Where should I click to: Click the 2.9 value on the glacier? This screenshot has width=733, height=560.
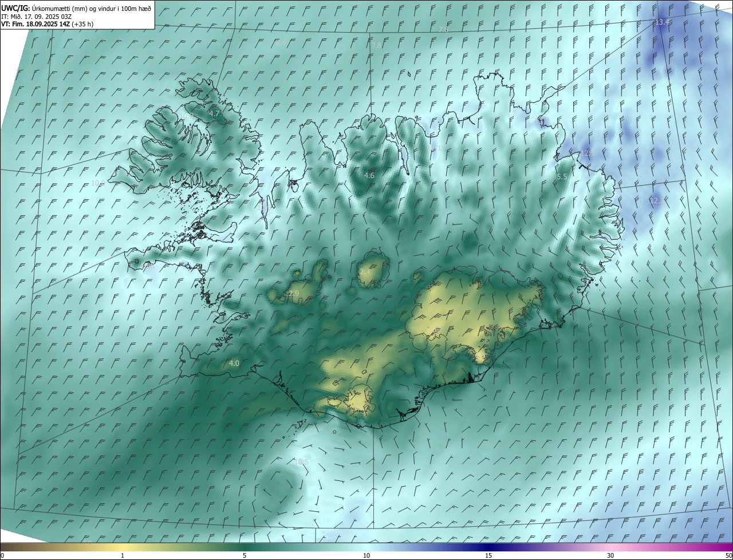point(294,294)
